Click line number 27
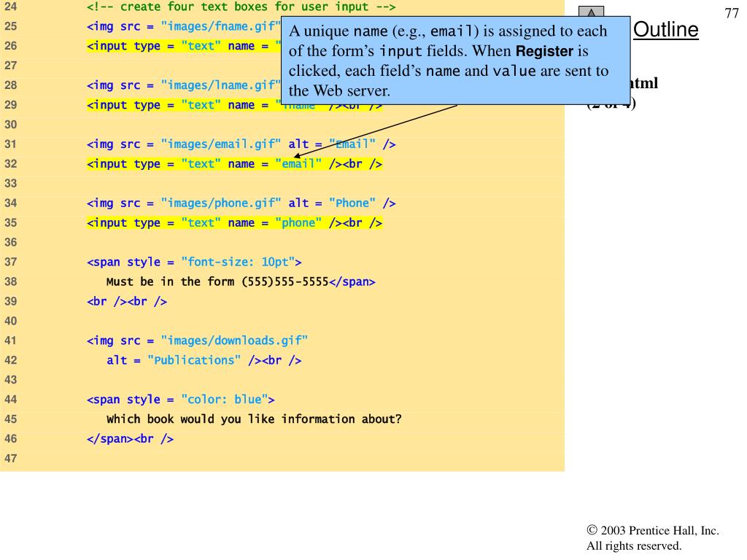 (10, 66)
